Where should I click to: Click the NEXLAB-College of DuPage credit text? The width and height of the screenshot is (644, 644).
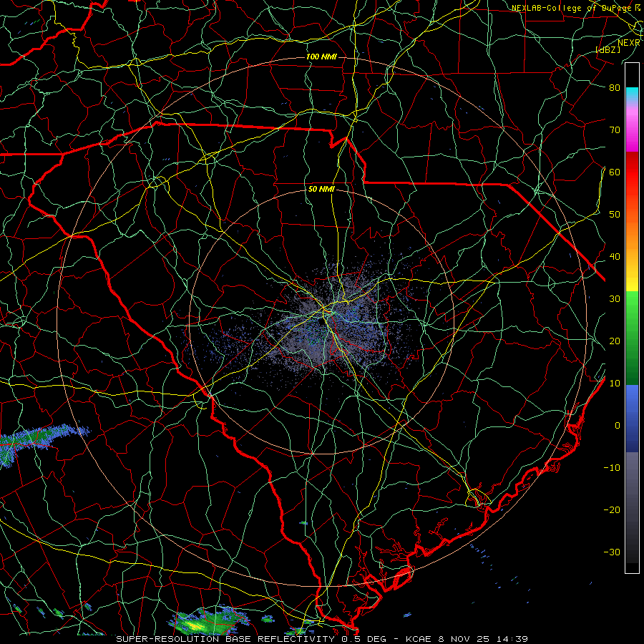coord(571,8)
